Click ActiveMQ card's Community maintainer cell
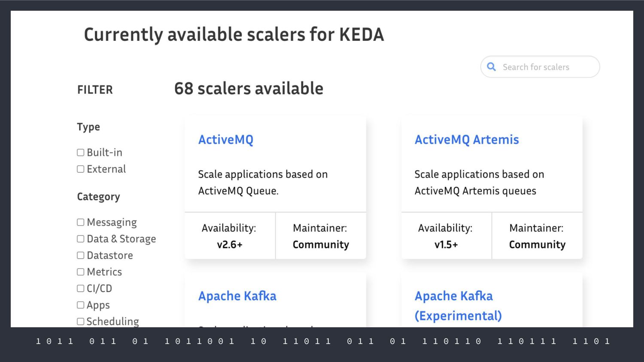 point(321,236)
